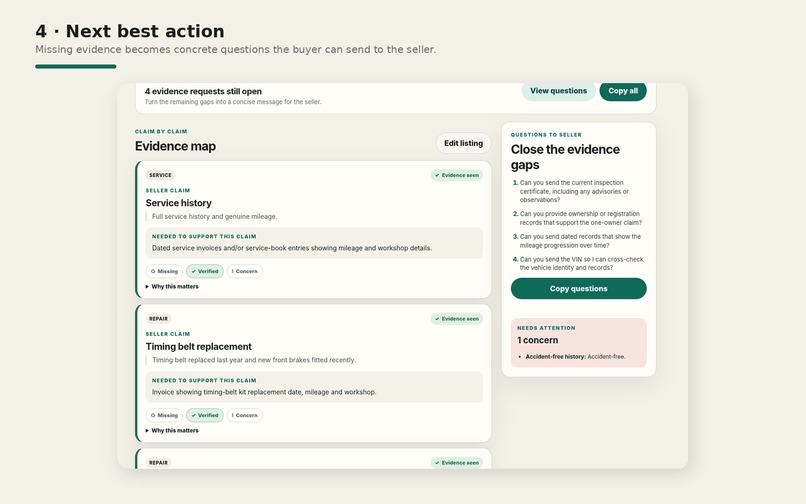Screen dimensions: 806x504
Task: Click question about current inspection certificate
Action: coord(574,191)
